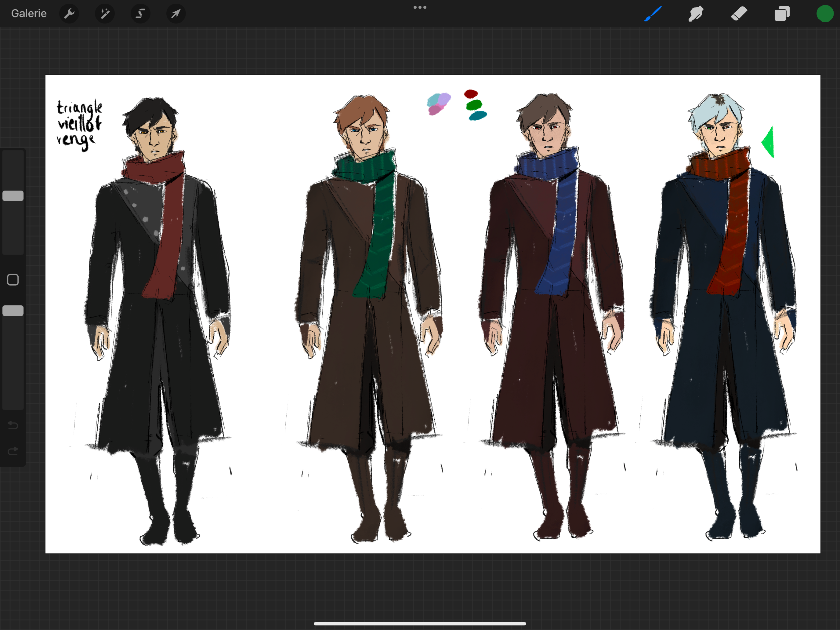Click the bright green triangle on canvas
Image resolution: width=840 pixels, height=630 pixels.
pyautogui.click(x=769, y=142)
